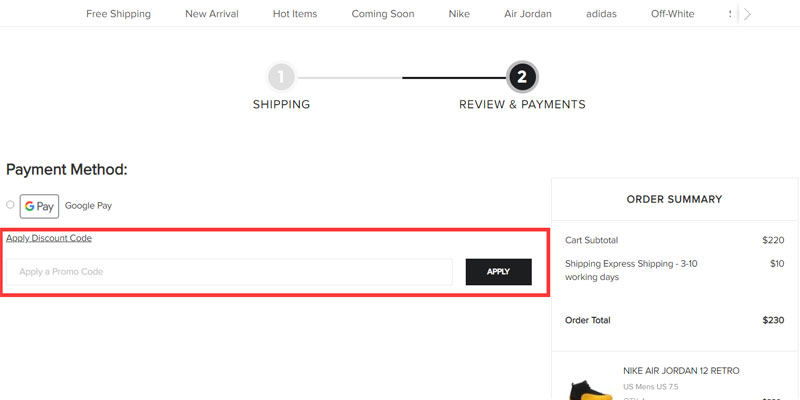Click the step 2 Review & Payments circle

click(x=522, y=77)
